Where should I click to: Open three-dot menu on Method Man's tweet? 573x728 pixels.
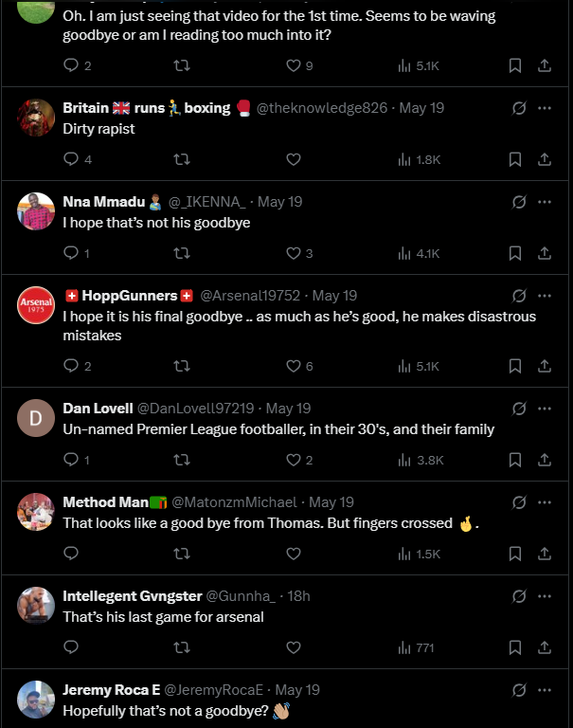[545, 502]
